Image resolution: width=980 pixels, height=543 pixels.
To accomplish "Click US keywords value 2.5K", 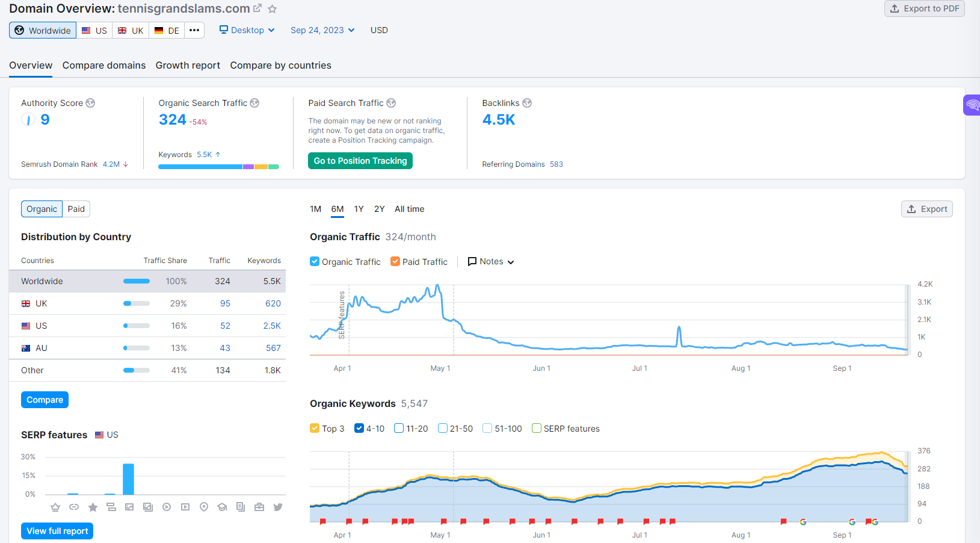I will pos(272,326).
